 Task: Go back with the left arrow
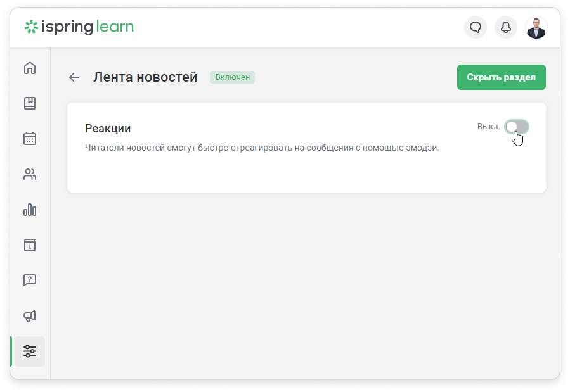[x=74, y=77]
